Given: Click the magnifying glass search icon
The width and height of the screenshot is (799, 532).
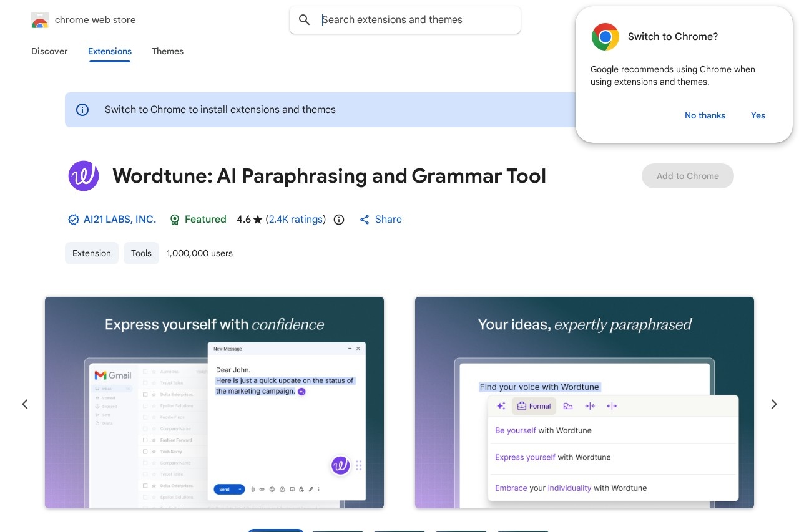Looking at the screenshot, I should coord(305,20).
